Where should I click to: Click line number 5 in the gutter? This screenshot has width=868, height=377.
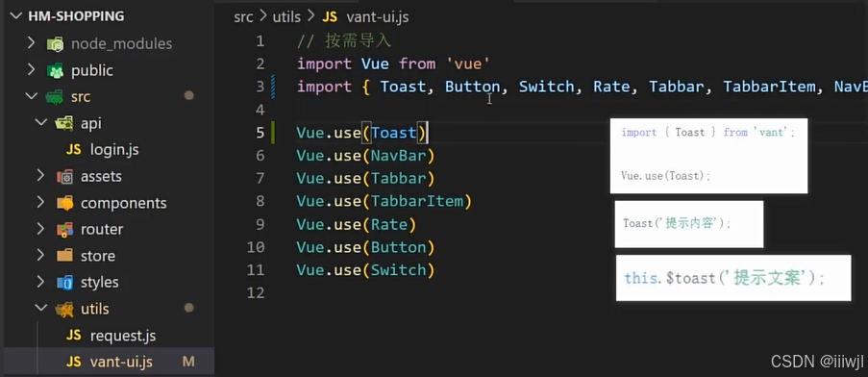(260, 134)
